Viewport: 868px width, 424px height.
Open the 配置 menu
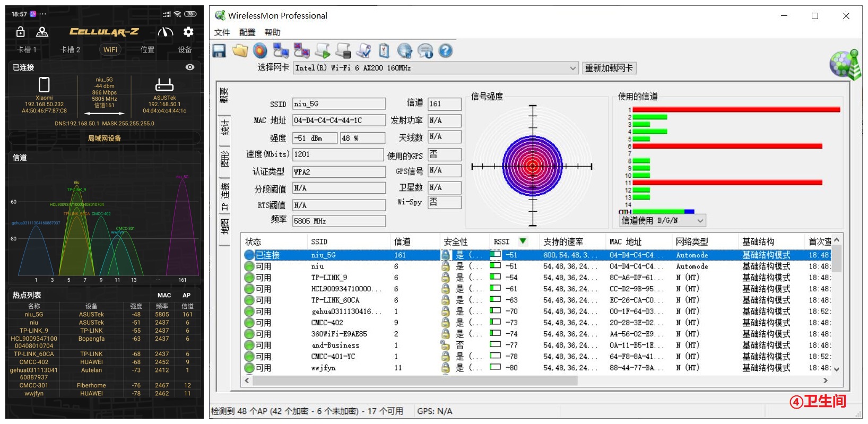pos(247,32)
